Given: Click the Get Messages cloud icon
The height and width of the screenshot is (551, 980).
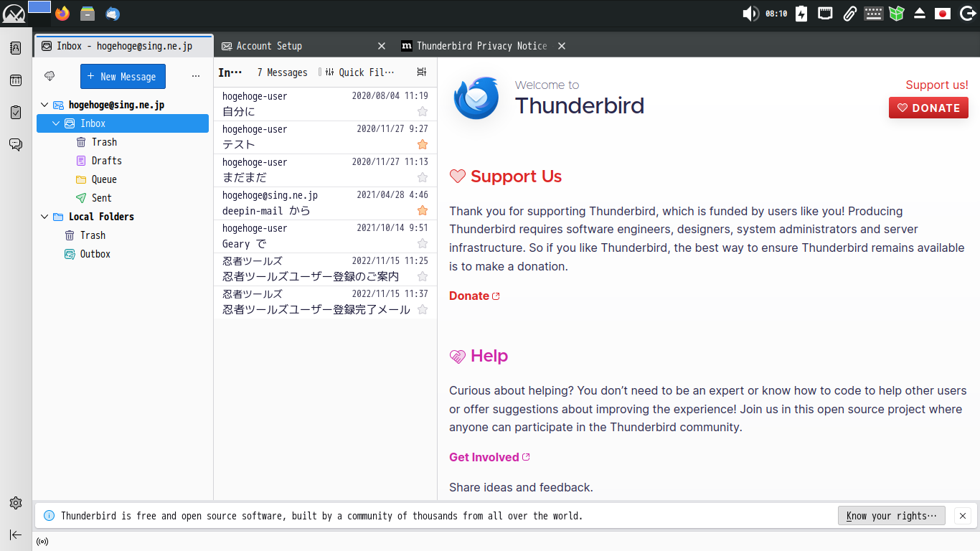Looking at the screenshot, I should (50, 76).
